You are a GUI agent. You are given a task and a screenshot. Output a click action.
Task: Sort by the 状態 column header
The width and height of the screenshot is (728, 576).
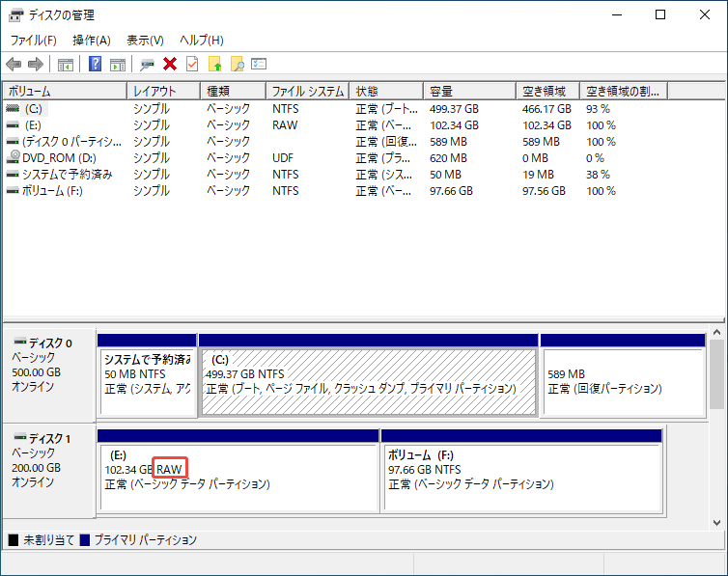click(386, 92)
